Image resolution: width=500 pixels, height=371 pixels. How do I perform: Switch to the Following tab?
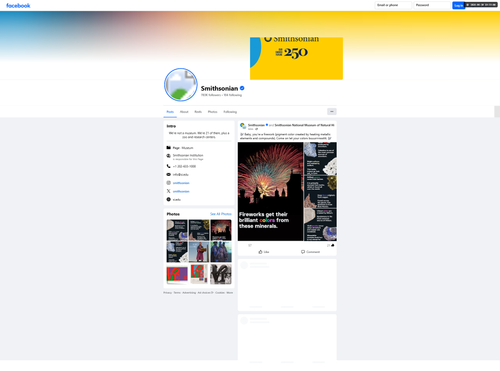point(230,112)
